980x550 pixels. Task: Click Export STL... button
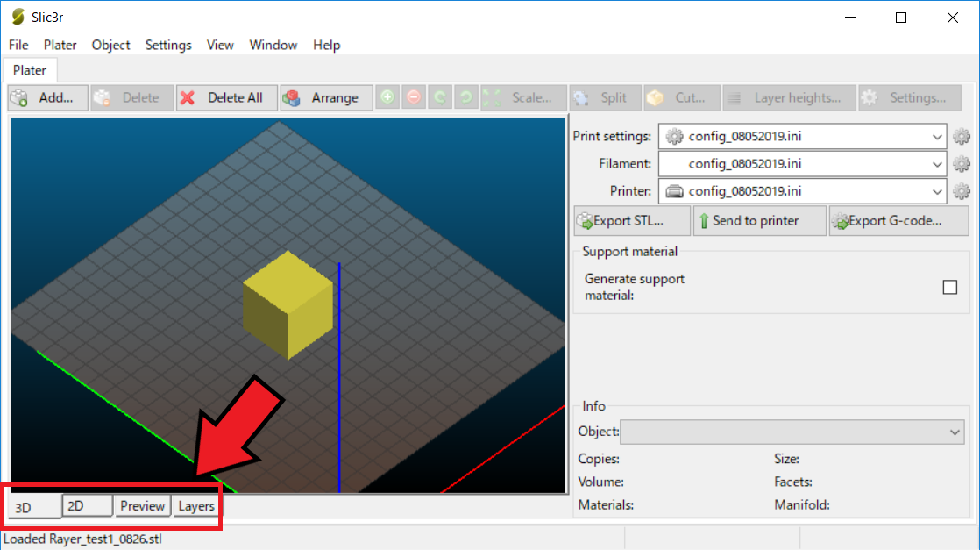pos(632,221)
